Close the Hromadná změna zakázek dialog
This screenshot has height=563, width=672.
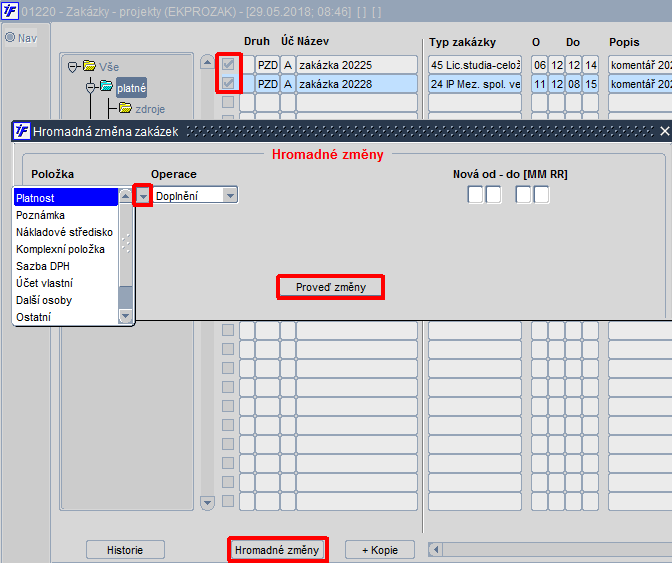[x=664, y=131]
